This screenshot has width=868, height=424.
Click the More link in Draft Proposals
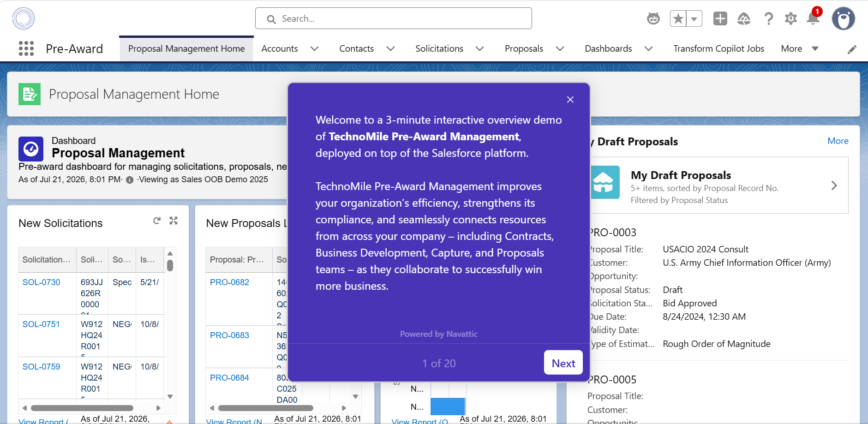838,141
